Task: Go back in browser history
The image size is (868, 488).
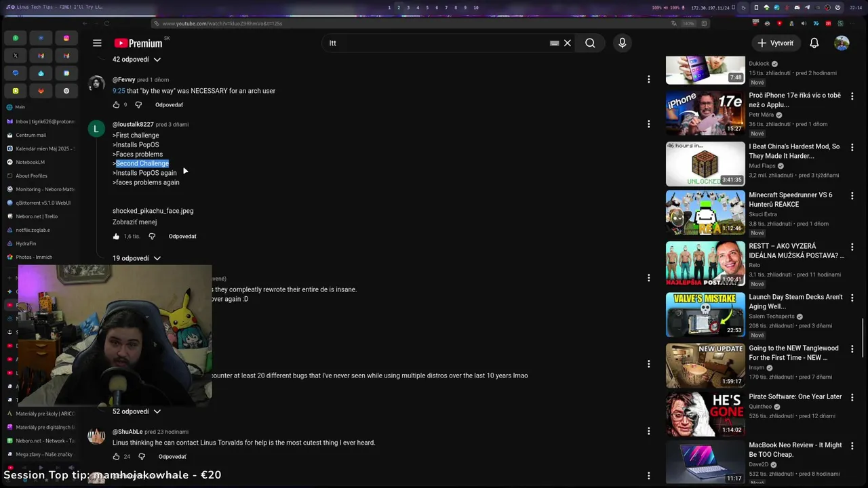Action: coord(85,23)
